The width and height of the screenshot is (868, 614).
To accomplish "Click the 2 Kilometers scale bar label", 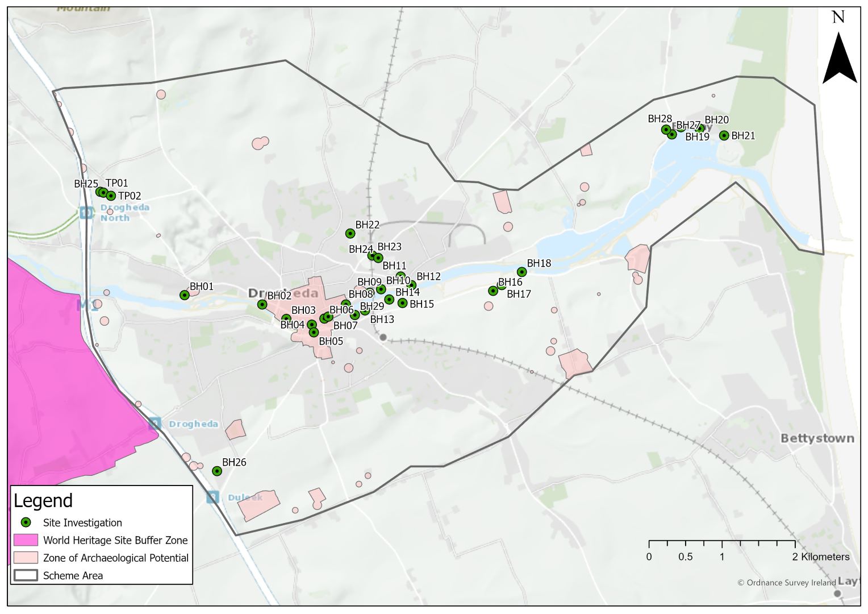I will tap(821, 557).
